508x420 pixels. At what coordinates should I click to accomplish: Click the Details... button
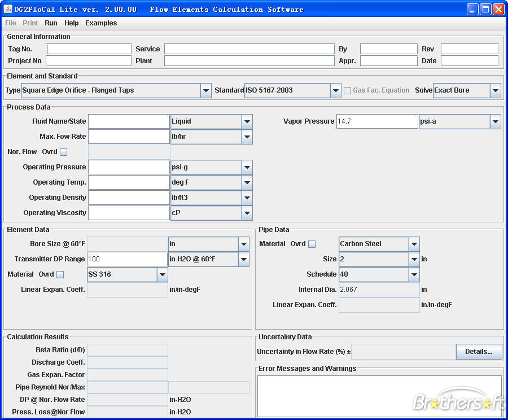click(479, 352)
